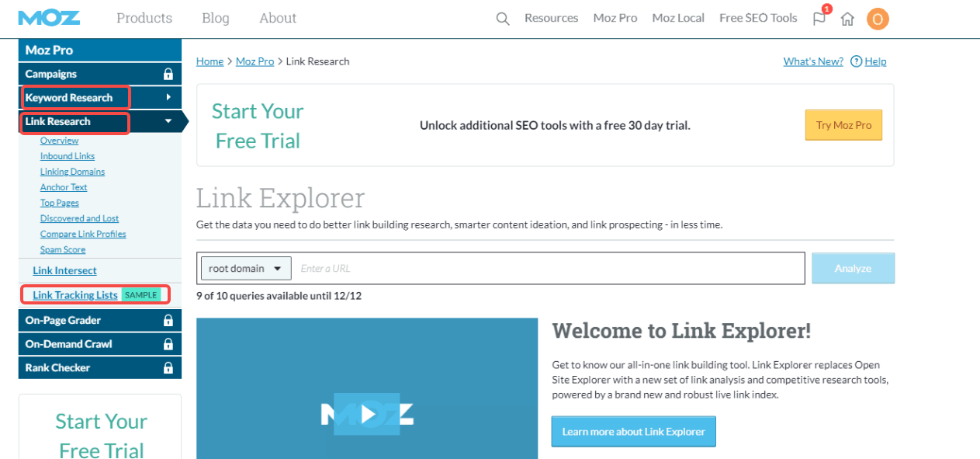Open Linking Domains in sidebar

pyautogui.click(x=72, y=172)
